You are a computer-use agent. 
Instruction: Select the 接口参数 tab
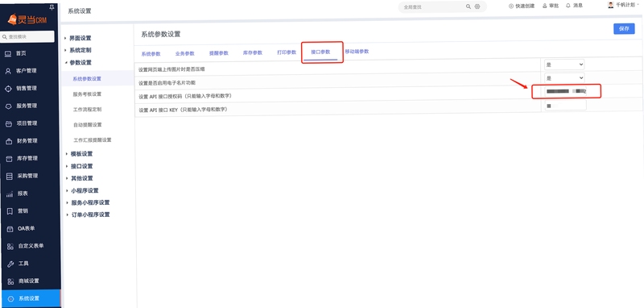[x=320, y=52]
